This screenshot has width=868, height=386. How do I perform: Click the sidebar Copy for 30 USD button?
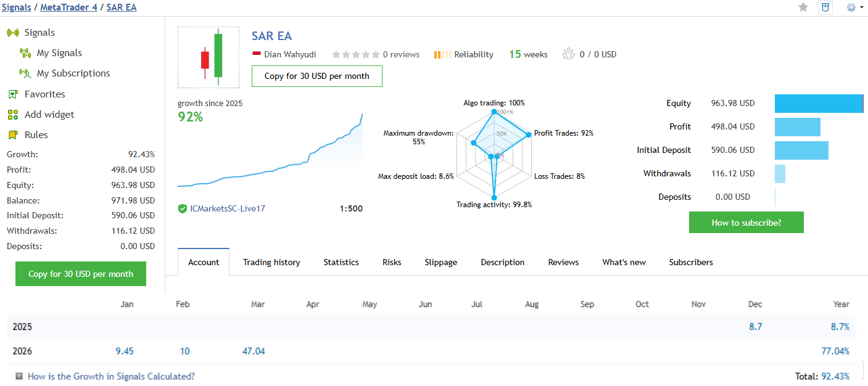pyautogui.click(x=81, y=274)
